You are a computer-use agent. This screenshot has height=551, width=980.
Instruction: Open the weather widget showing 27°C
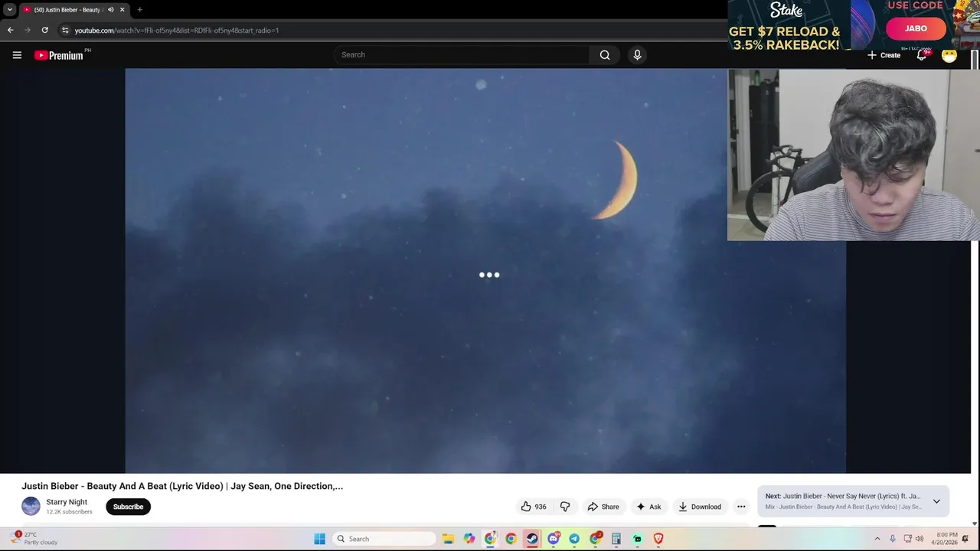[x=34, y=539]
